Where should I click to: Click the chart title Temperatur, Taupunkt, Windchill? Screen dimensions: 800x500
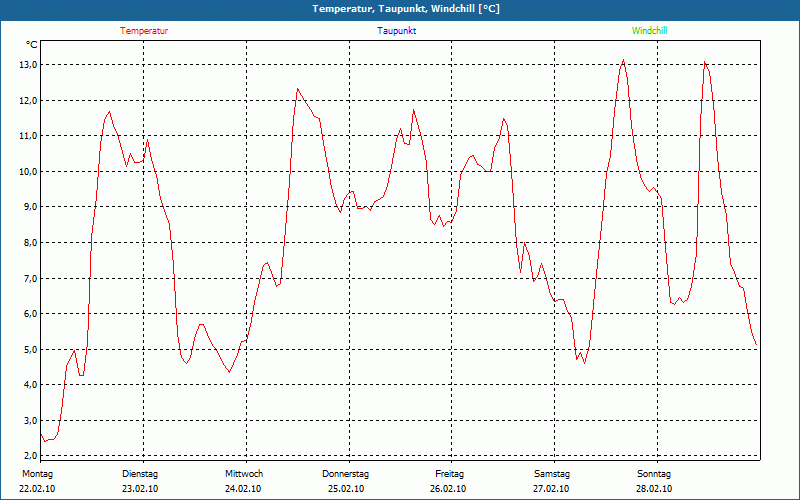click(x=406, y=9)
